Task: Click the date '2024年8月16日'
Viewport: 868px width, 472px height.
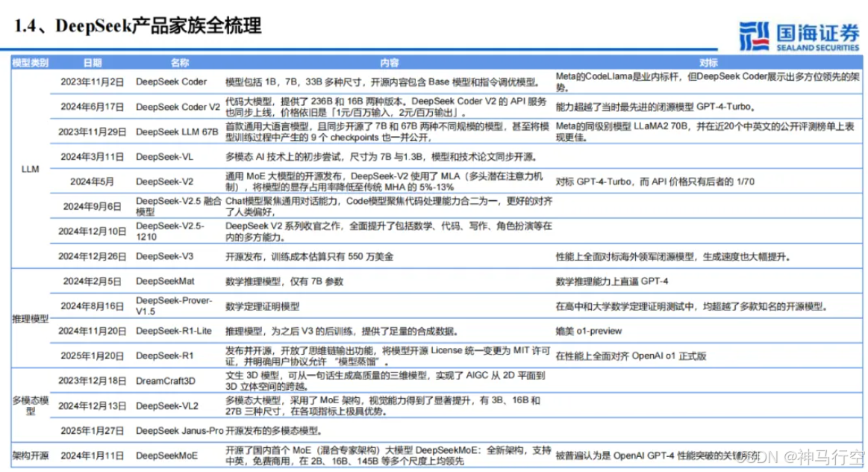Action: tap(93, 306)
